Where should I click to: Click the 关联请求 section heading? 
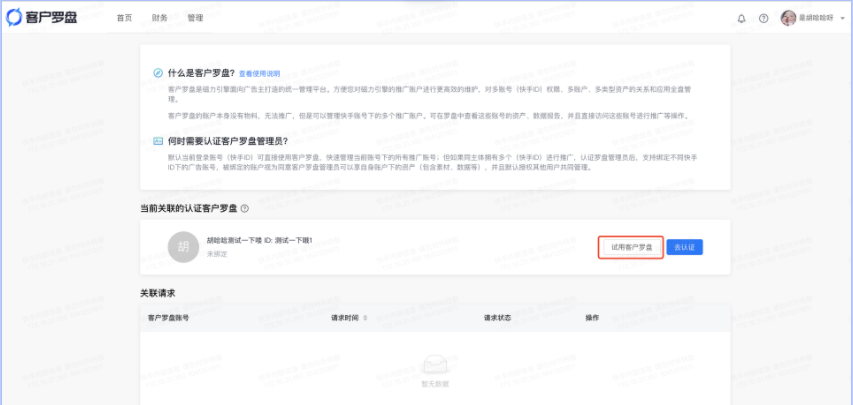158,293
